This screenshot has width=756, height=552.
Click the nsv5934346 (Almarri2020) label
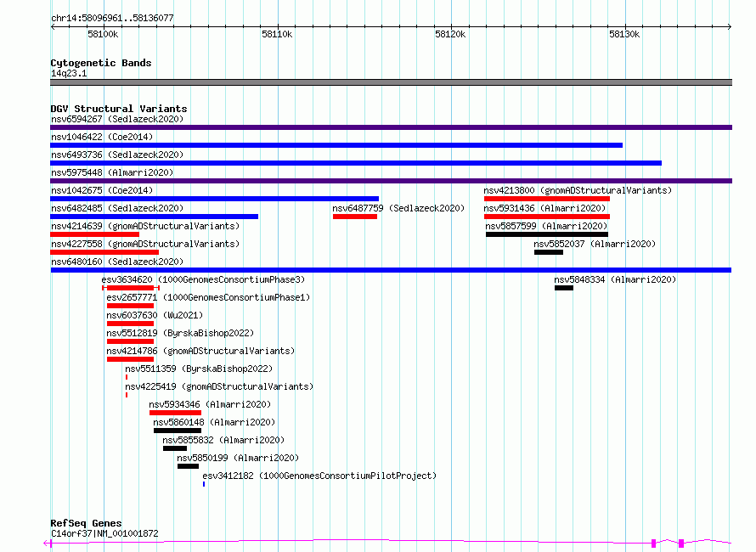[x=210, y=404]
